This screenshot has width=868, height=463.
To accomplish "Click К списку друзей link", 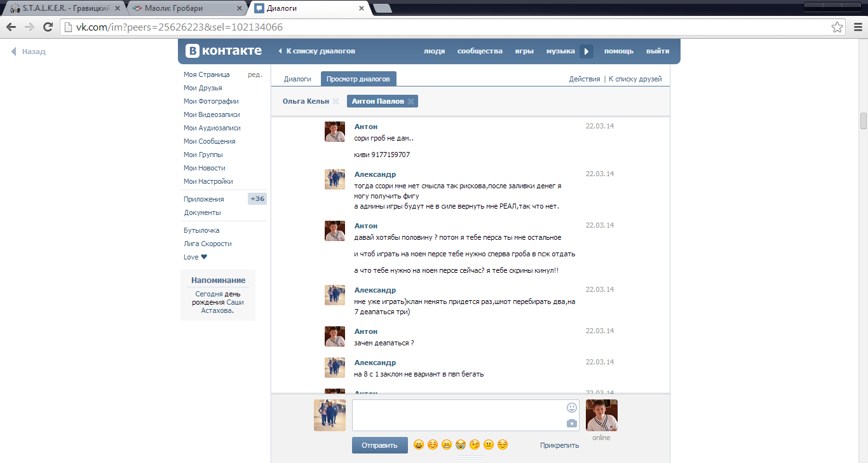I will 635,79.
